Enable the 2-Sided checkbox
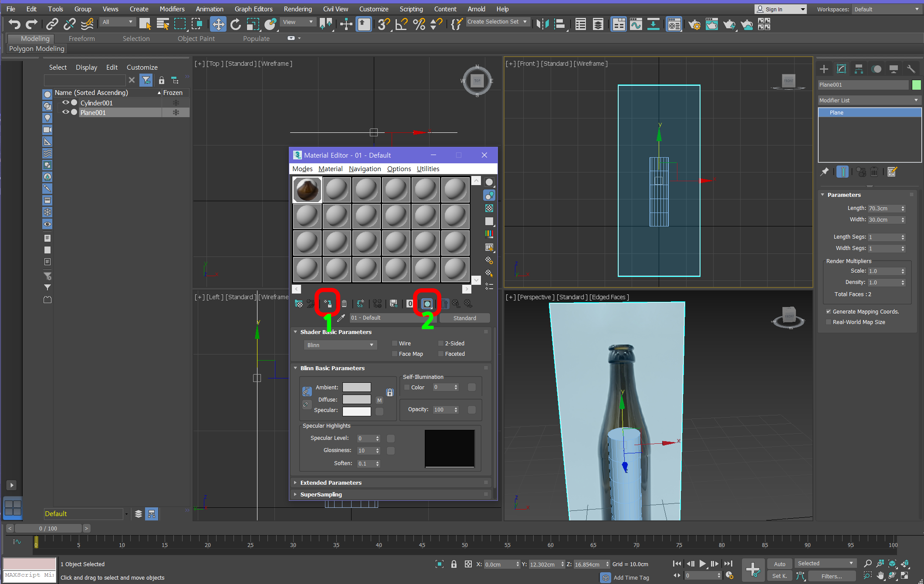This screenshot has height=584, width=924. coord(441,344)
